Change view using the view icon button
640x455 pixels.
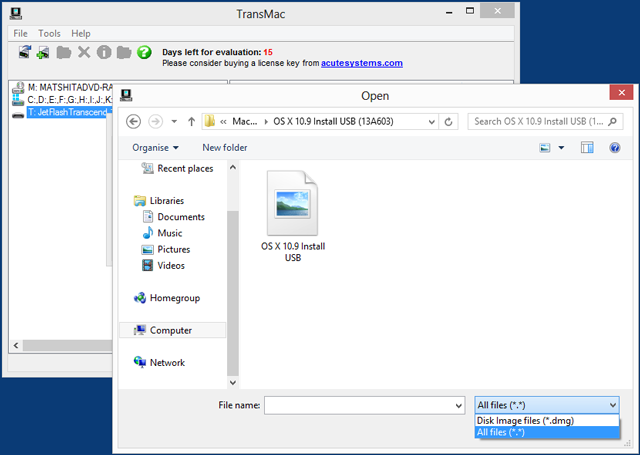[x=545, y=148]
